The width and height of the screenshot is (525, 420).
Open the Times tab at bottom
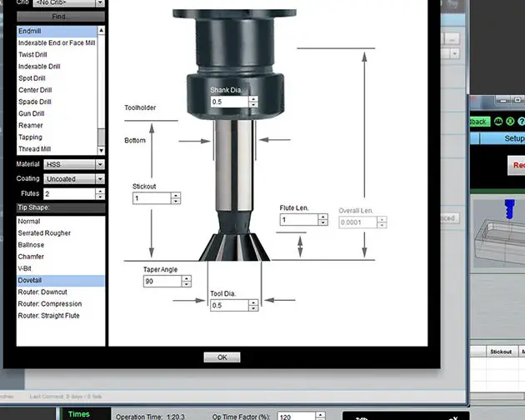(x=78, y=414)
